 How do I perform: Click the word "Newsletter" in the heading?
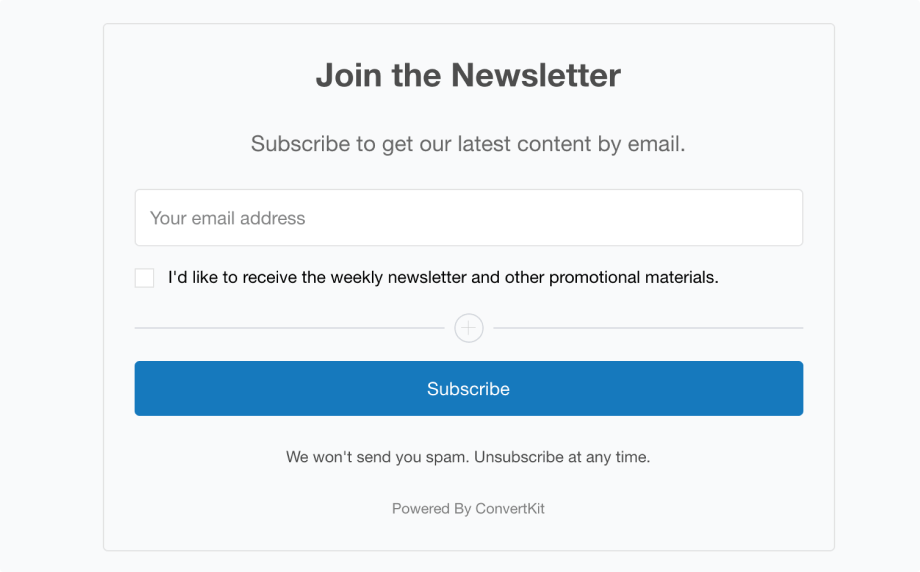pos(536,75)
